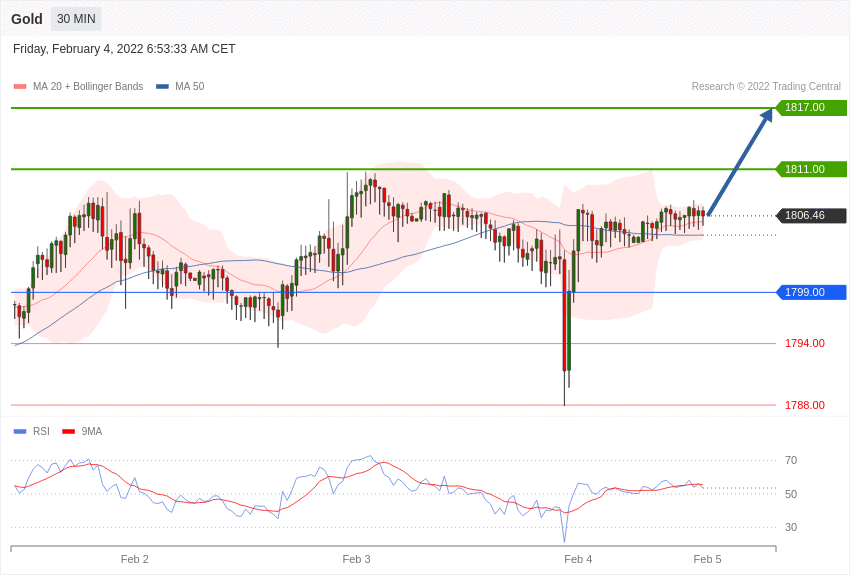The width and height of the screenshot is (850, 576).
Task: Click the Gold chart title
Action: click(x=27, y=19)
